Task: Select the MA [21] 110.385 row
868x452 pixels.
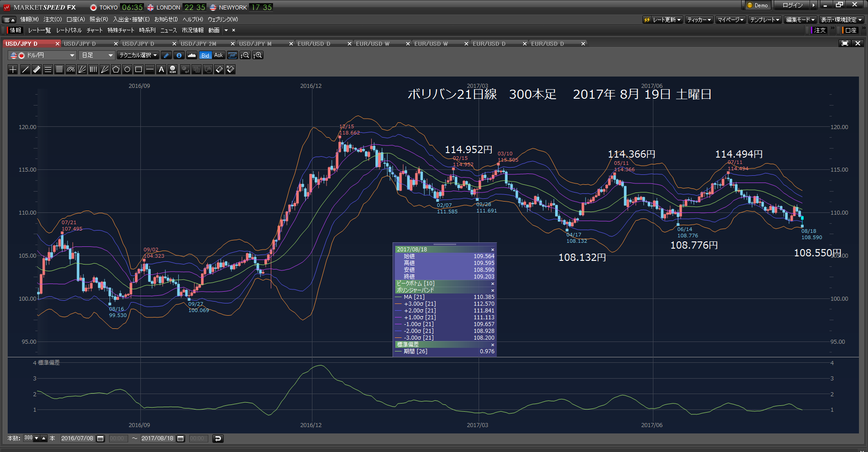Action: [445, 297]
